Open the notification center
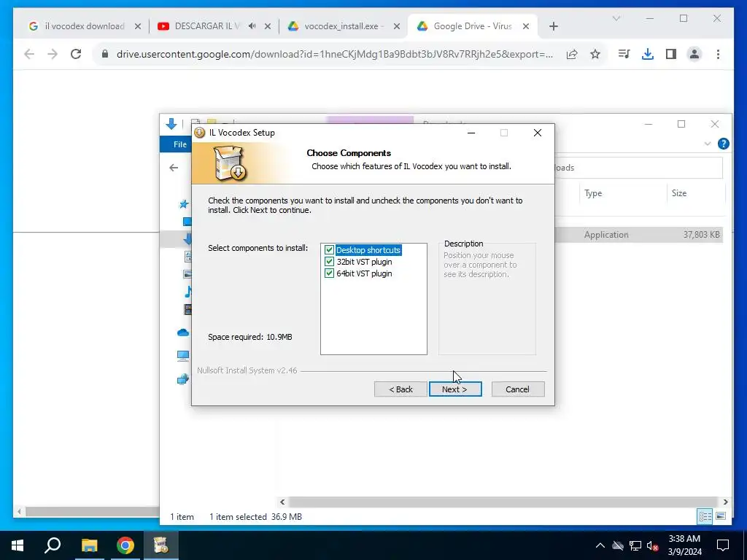Viewport: 747px width, 560px height. (x=723, y=545)
